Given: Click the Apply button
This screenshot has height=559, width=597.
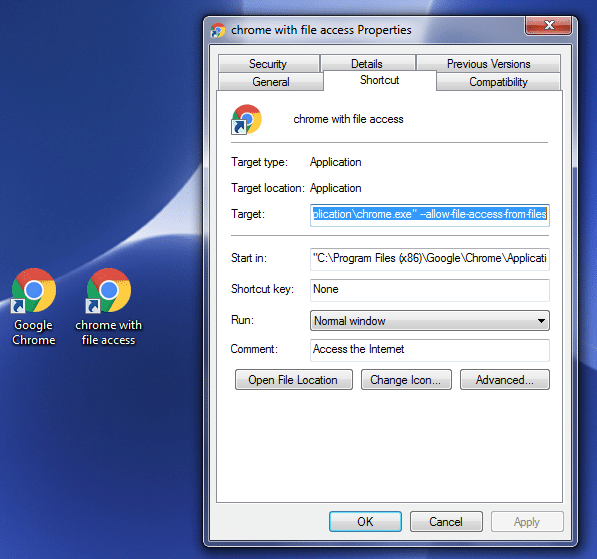Looking at the screenshot, I should point(527,521).
